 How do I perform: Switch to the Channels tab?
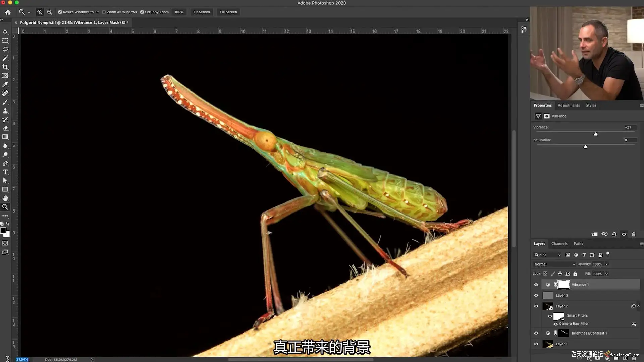tap(559, 244)
